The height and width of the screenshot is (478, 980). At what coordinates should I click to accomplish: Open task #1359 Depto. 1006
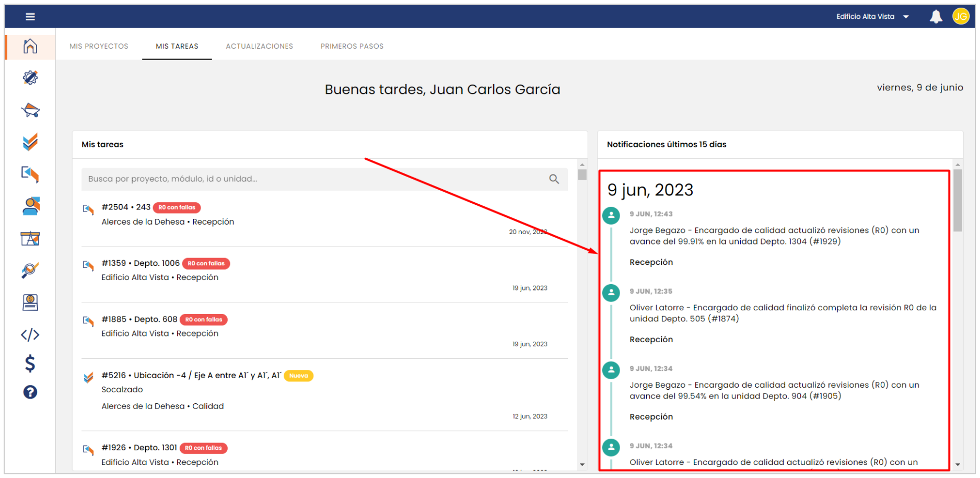tap(160, 271)
